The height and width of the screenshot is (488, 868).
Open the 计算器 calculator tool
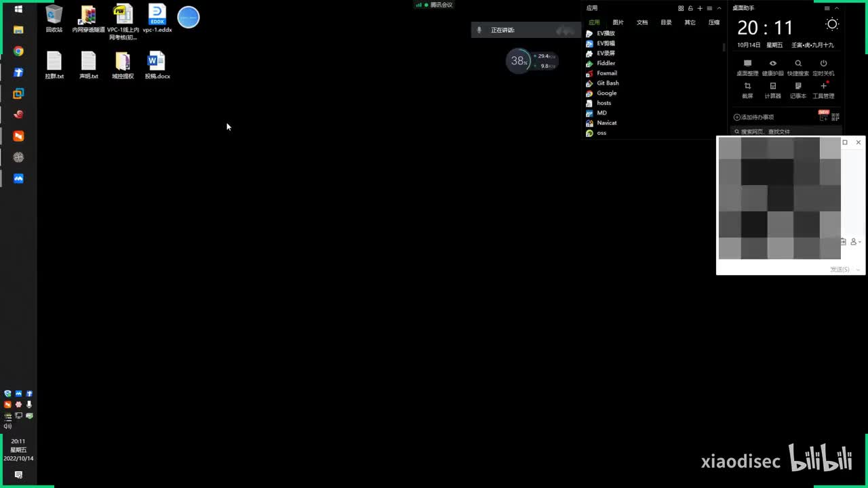tap(772, 91)
